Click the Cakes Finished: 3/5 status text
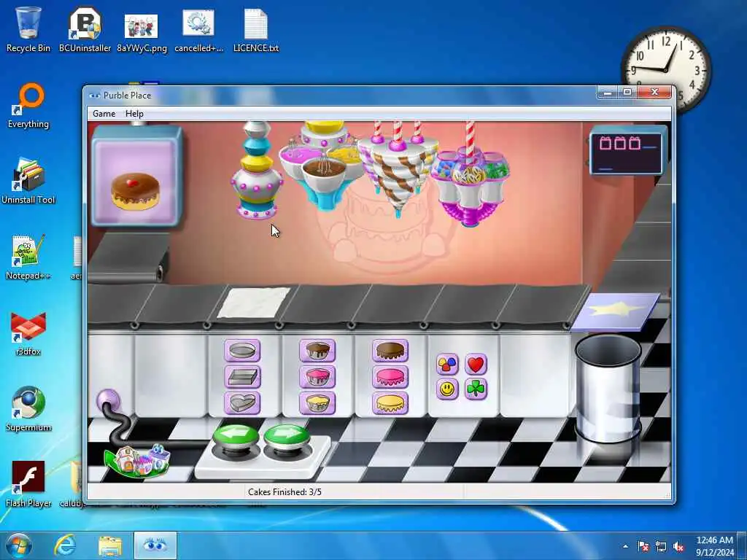The width and height of the screenshot is (747, 560). pyautogui.click(x=285, y=492)
